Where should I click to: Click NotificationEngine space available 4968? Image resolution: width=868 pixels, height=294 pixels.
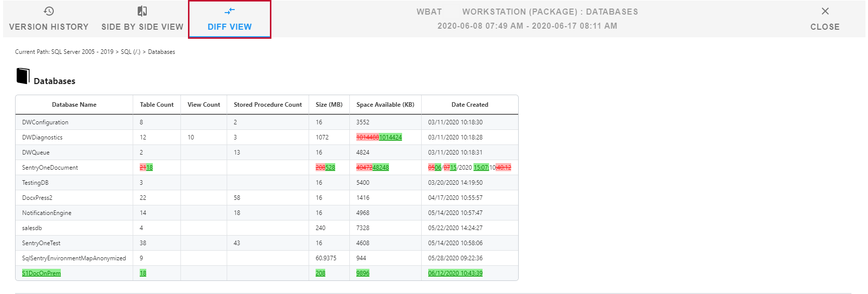point(363,213)
